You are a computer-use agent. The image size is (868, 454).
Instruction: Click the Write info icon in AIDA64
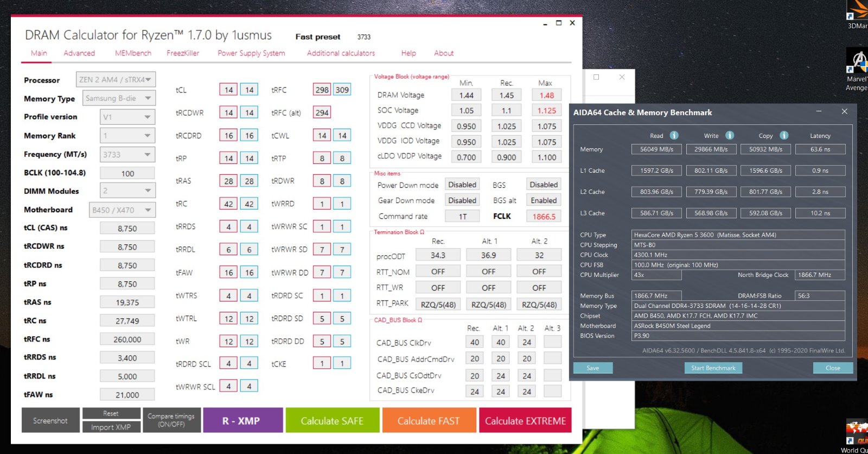730,135
